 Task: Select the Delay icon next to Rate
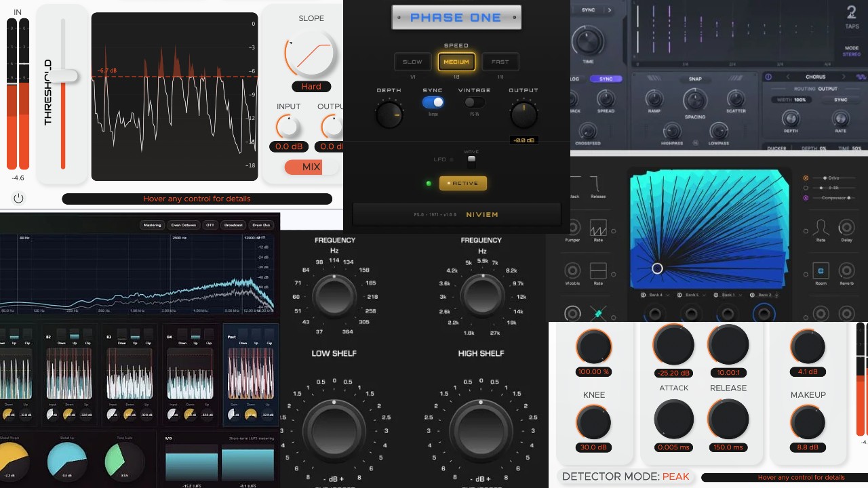[846, 228]
